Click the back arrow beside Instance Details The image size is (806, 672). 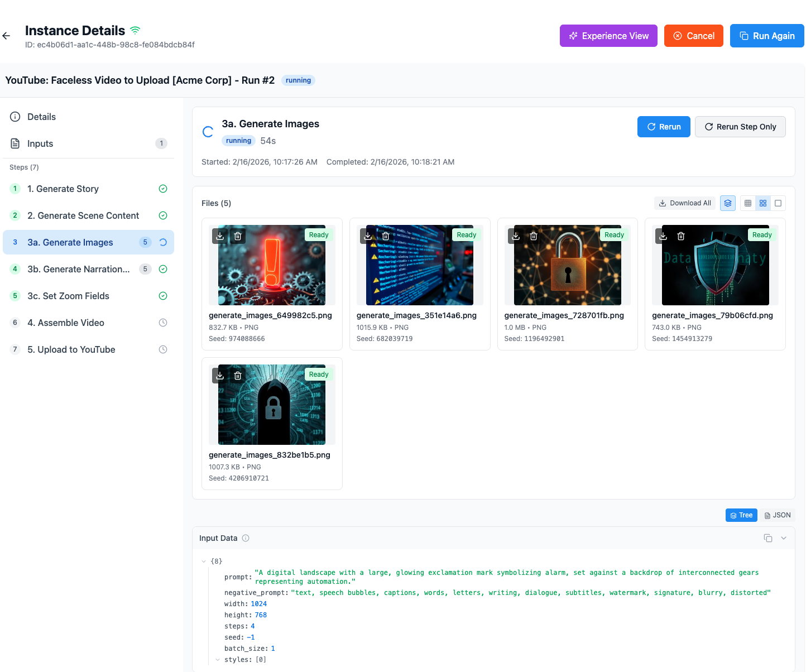7,36
